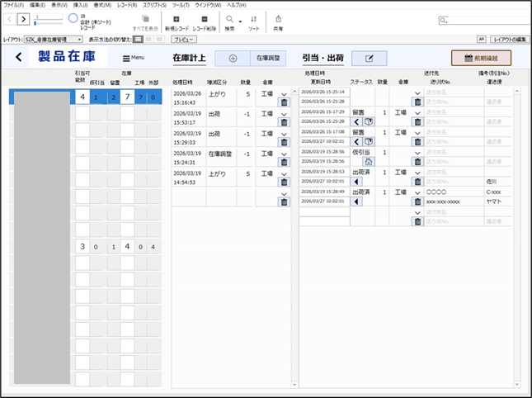The image size is (532, 398).
Task: Open the hamburger Menu
Action: tap(134, 58)
